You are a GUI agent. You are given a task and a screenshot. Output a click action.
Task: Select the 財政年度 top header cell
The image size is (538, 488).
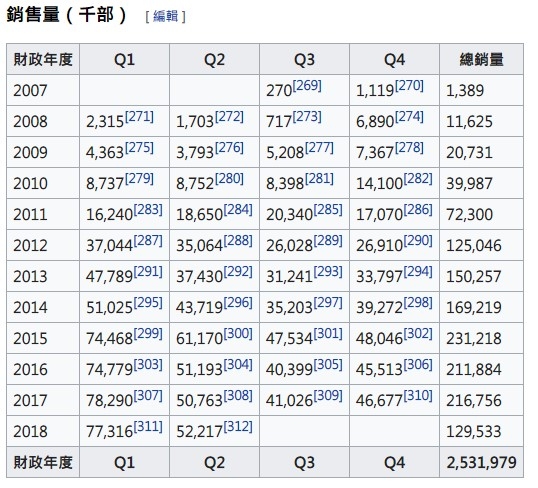43,59
